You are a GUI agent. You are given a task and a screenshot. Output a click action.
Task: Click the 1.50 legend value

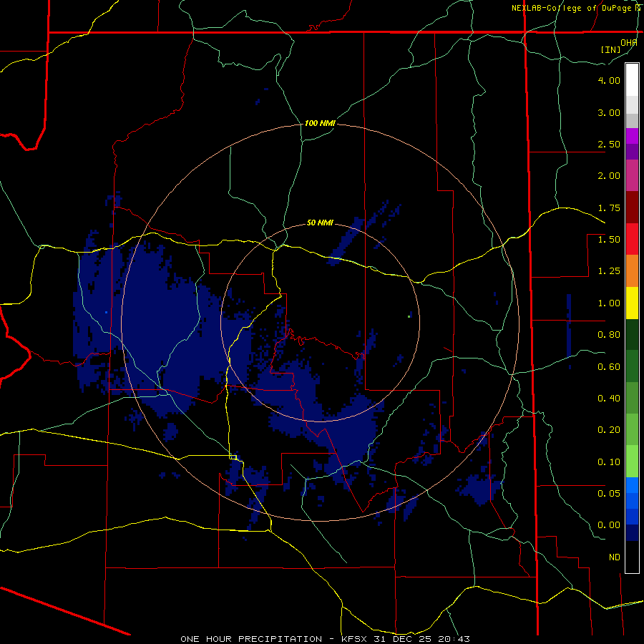tap(609, 240)
